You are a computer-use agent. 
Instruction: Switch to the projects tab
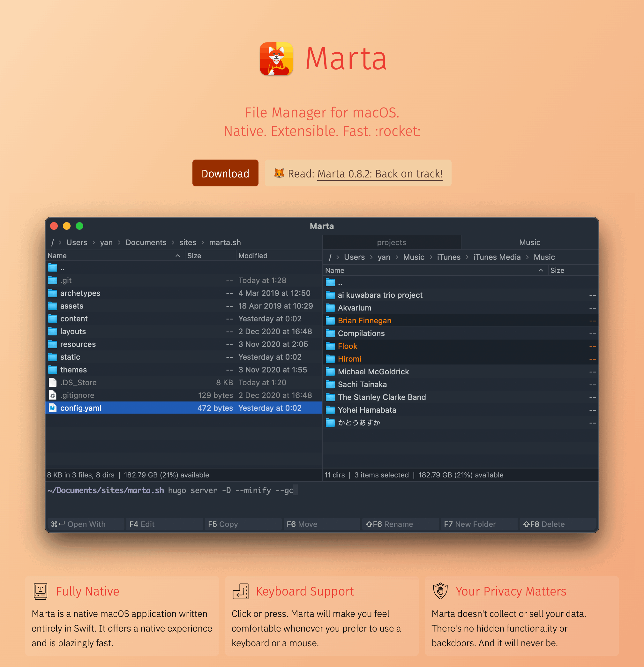[391, 242]
